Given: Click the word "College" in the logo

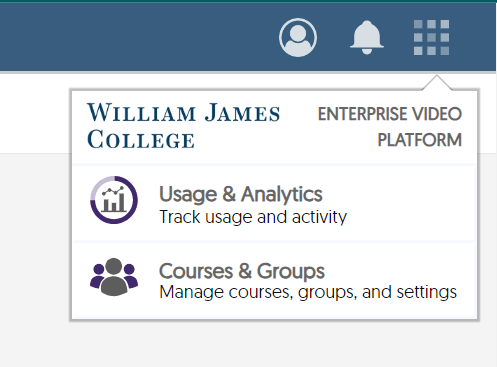Looking at the screenshot, I should (x=141, y=139).
